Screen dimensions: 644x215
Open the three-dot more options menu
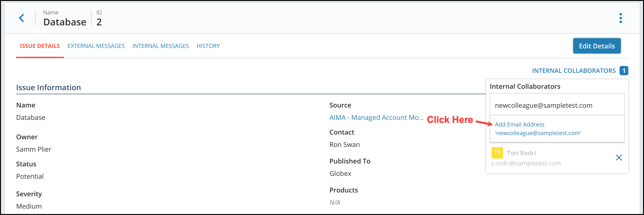pos(621,18)
